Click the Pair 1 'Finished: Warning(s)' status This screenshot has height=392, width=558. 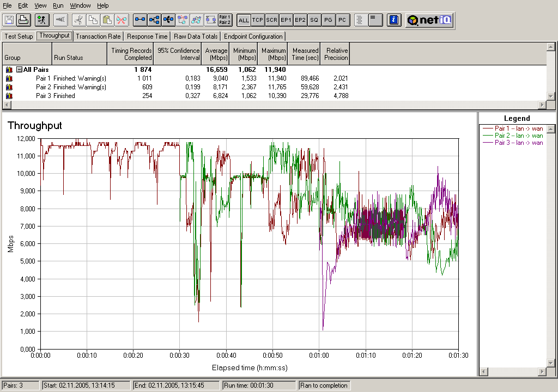[80, 78]
